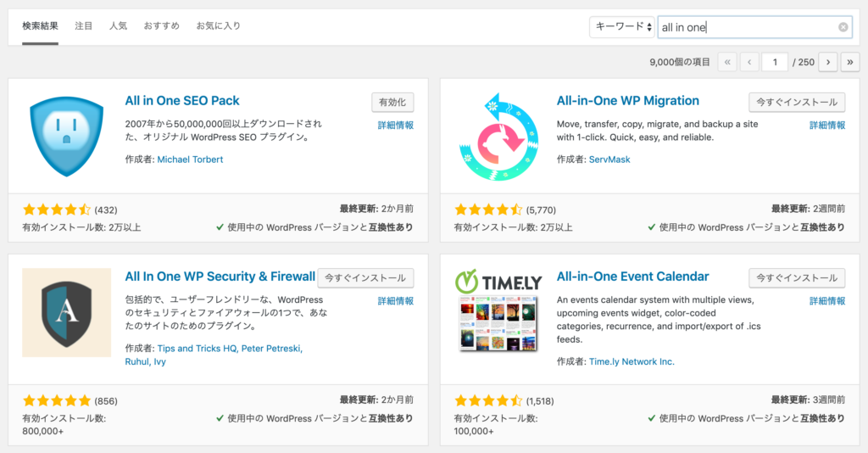Viewport: 868px width, 453px height.
Task: Jump to the last page of results
Action: click(x=849, y=62)
